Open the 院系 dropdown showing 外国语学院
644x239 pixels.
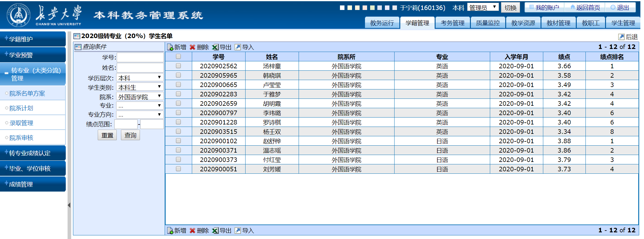[140, 96]
